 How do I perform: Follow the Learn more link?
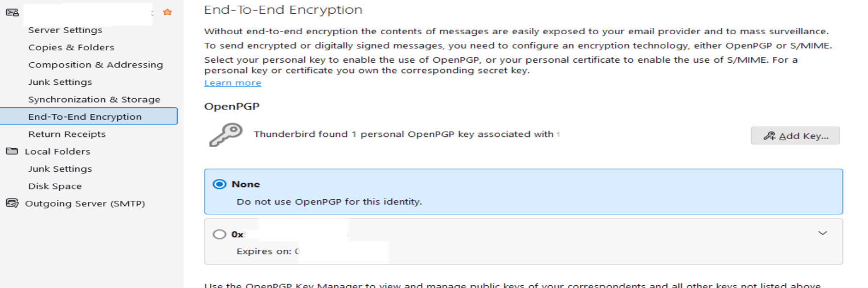[x=232, y=83]
